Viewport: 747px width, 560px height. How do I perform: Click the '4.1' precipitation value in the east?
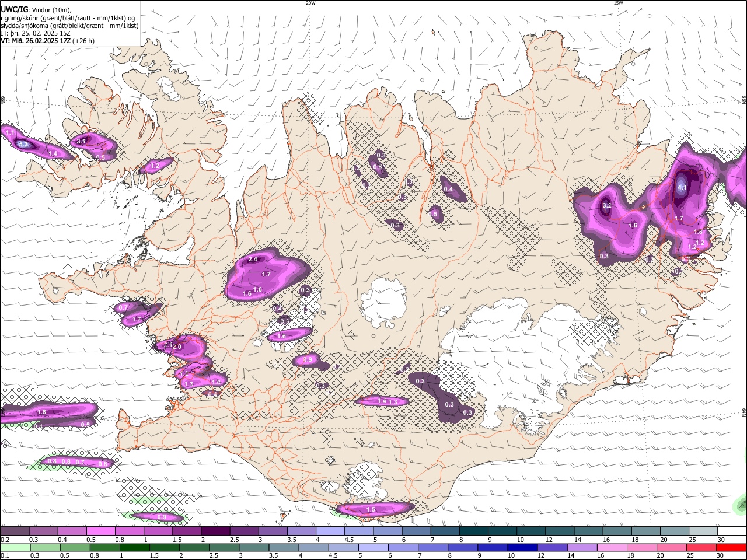(x=682, y=187)
